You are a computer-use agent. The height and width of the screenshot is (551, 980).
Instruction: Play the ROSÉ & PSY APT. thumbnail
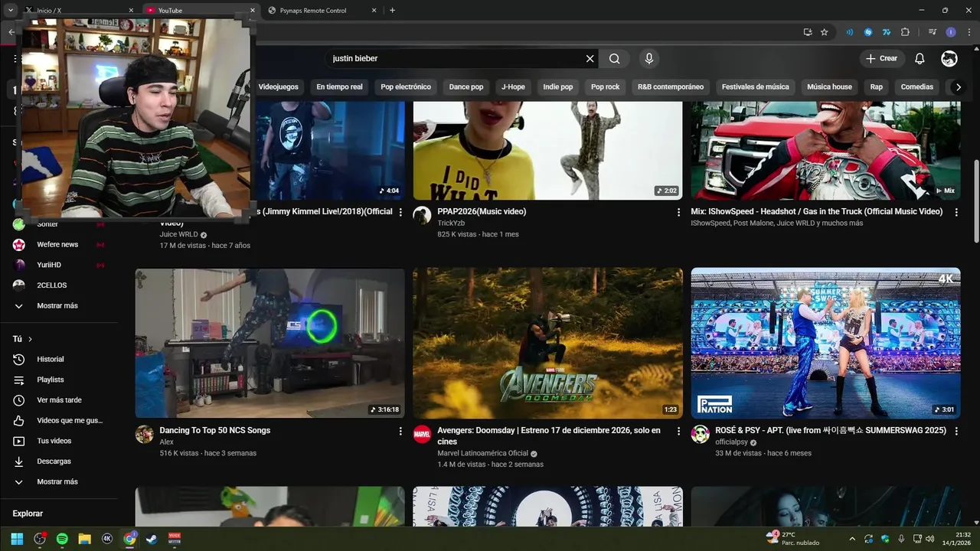pos(826,343)
